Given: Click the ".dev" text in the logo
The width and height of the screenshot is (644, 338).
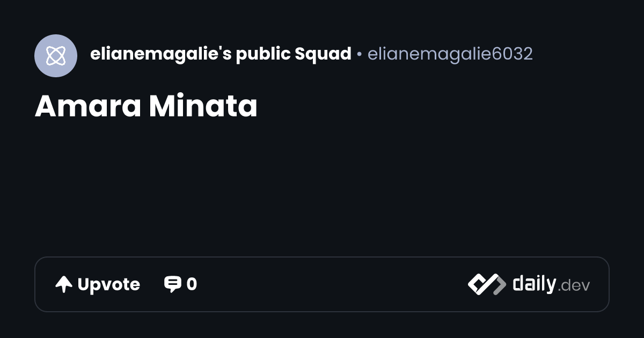Looking at the screenshot, I should [x=574, y=286].
